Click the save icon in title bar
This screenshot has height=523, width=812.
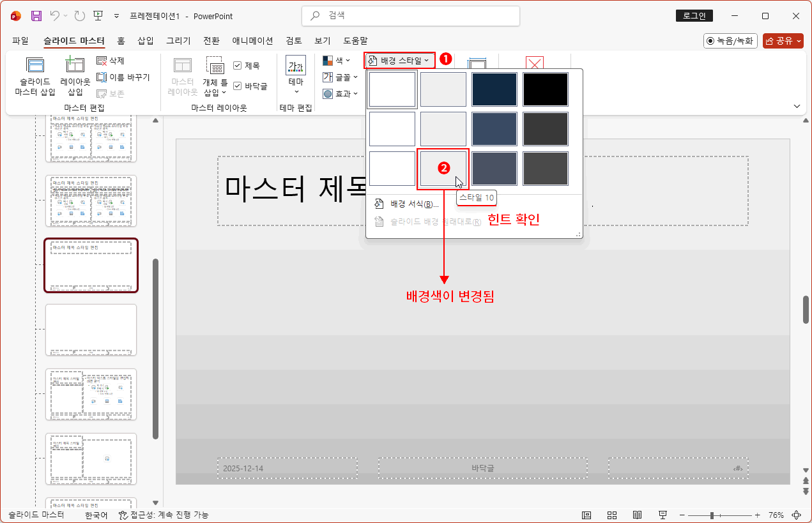tap(36, 16)
